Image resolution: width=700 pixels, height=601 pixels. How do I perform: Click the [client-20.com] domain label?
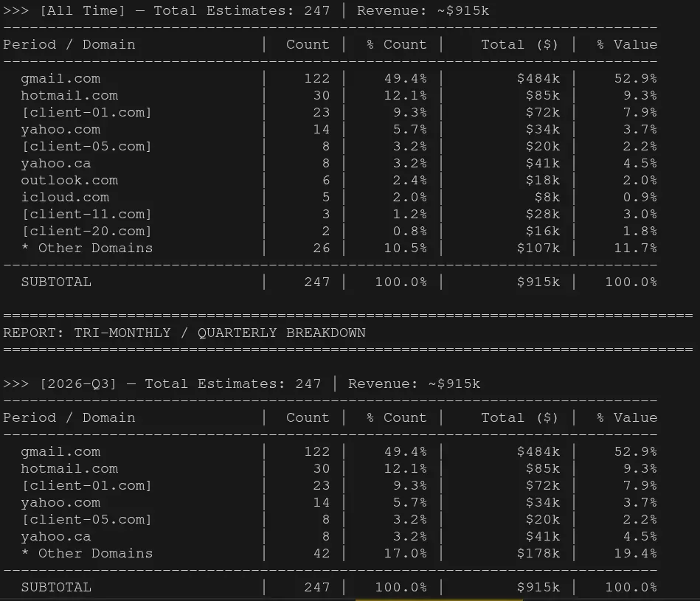86,231
